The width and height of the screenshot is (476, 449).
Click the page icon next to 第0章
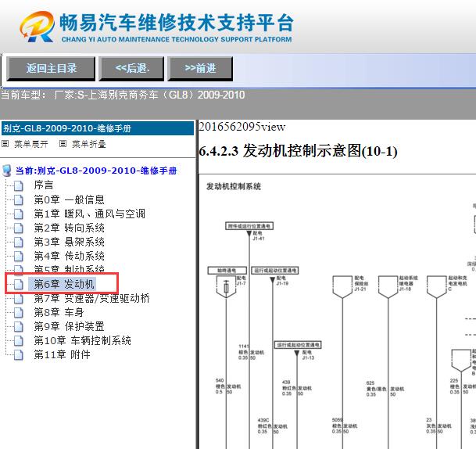click(x=19, y=200)
